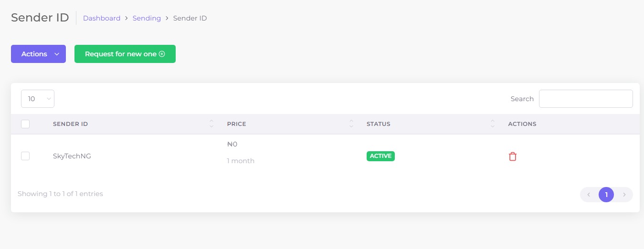Go to the next page with the right arrow
The image size is (644, 249).
(624, 195)
